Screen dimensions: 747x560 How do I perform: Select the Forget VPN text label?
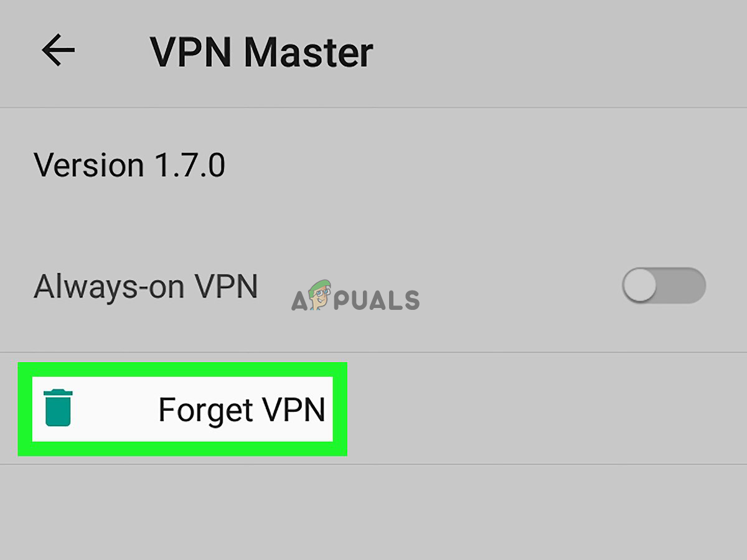pos(242,409)
